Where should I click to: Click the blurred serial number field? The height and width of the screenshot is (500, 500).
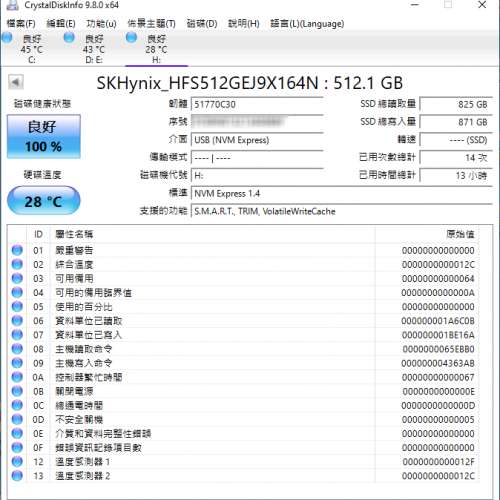pyautogui.click(x=257, y=122)
